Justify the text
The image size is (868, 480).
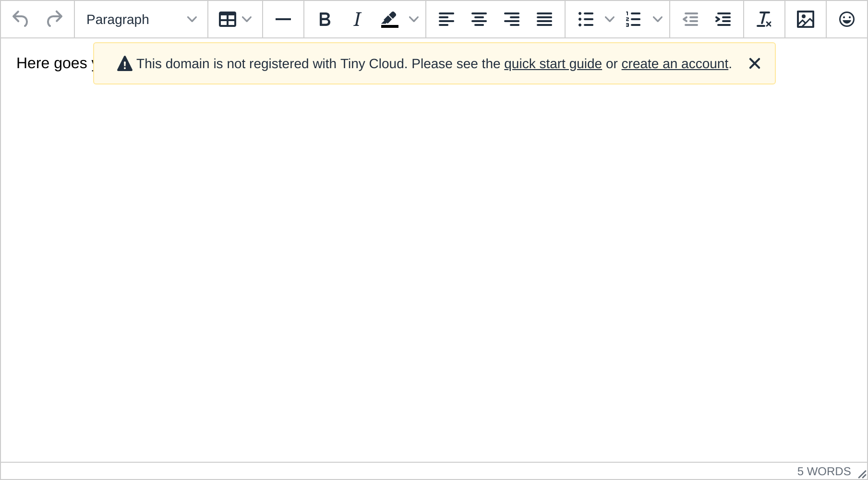(x=544, y=19)
